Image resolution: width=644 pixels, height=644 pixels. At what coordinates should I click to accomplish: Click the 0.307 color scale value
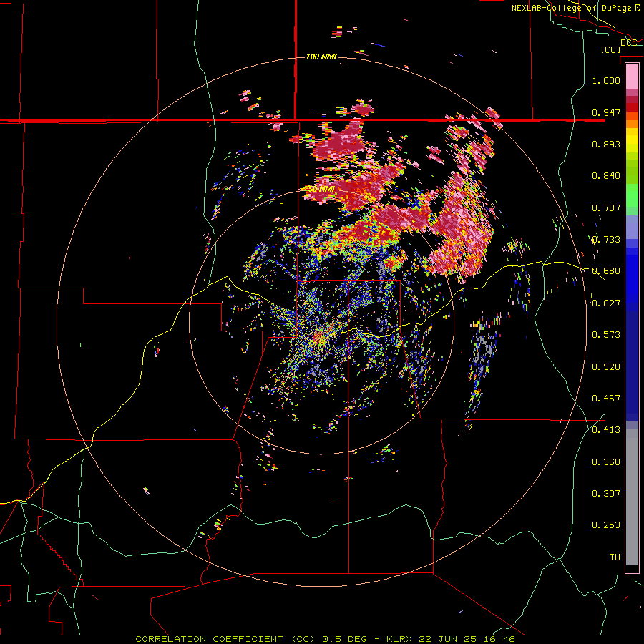point(606,494)
